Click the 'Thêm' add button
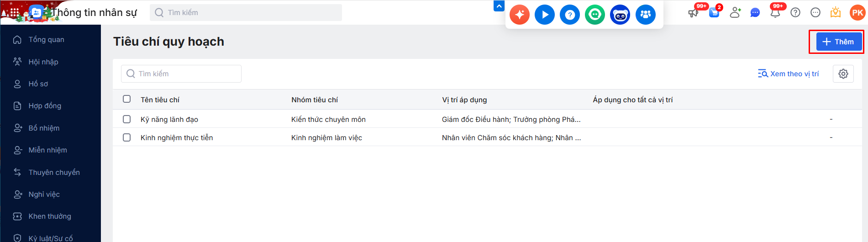 [x=838, y=42]
